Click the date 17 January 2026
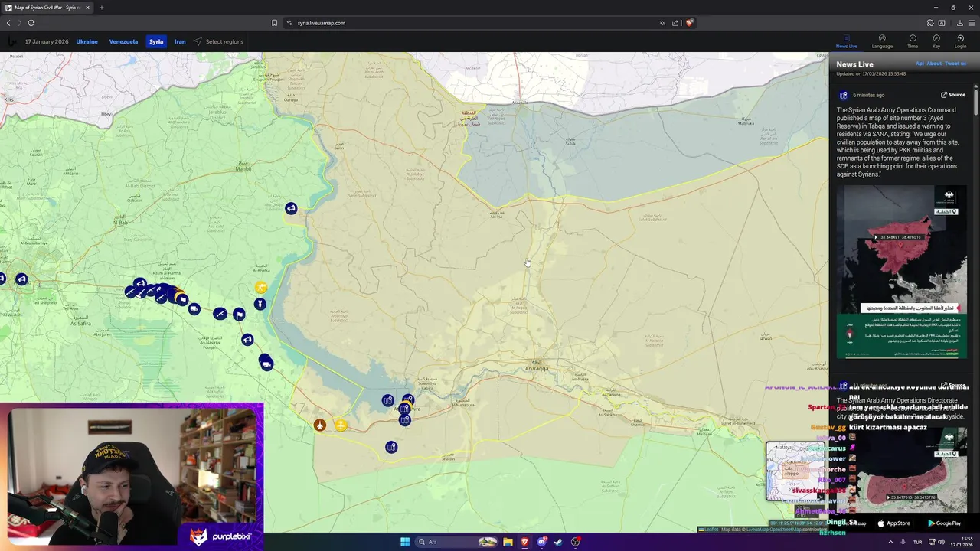980x551 pixels. (x=47, y=41)
